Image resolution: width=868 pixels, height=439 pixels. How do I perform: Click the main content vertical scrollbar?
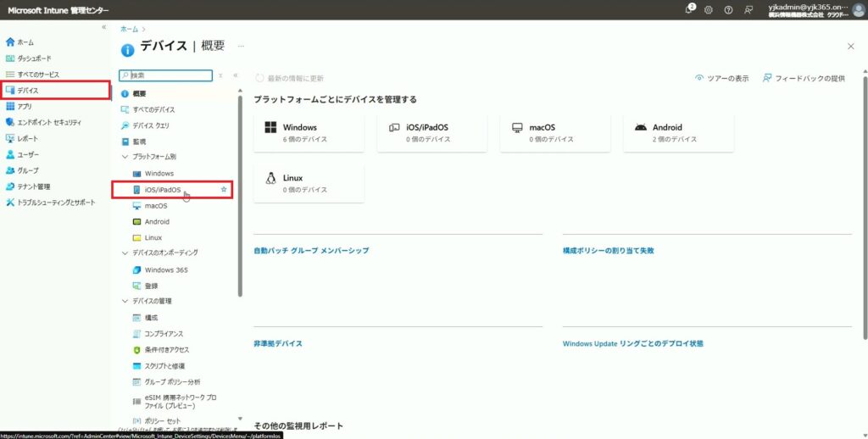pos(865,208)
